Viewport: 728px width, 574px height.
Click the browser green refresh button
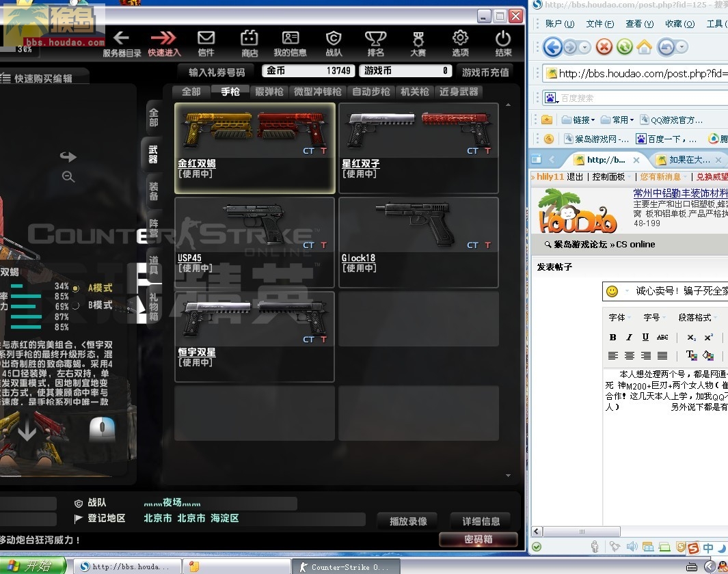(625, 47)
